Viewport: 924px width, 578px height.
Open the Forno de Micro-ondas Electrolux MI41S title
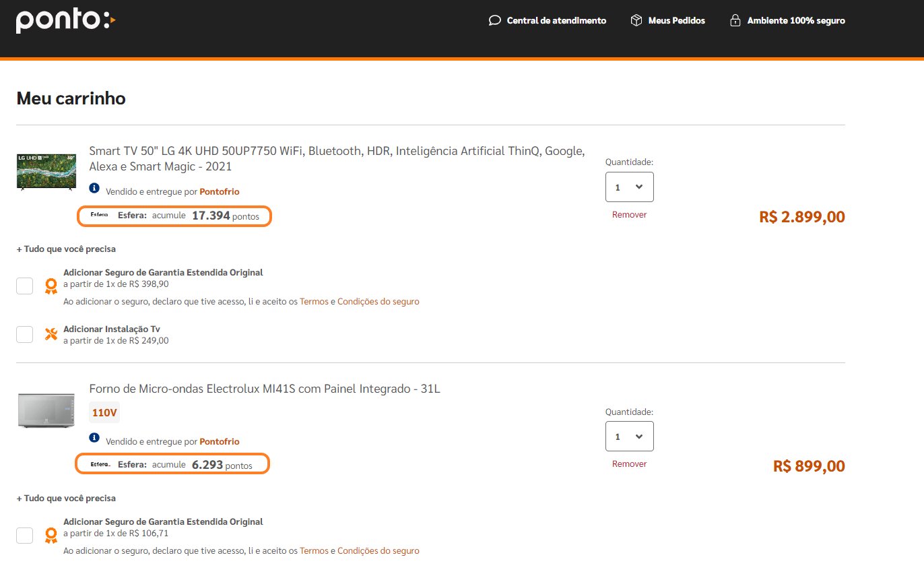point(265,389)
